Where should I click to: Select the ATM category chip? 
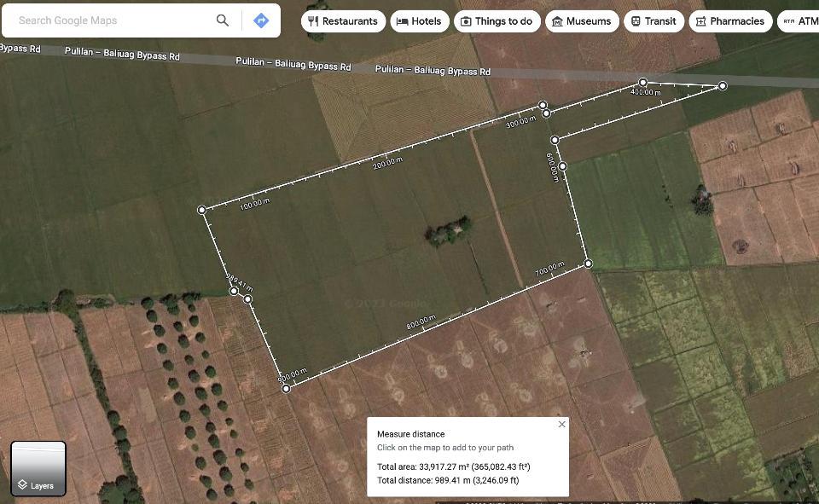800,21
